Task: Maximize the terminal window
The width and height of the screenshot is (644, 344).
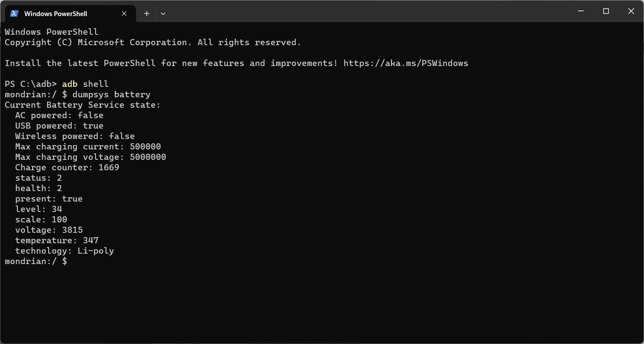Action: click(606, 11)
